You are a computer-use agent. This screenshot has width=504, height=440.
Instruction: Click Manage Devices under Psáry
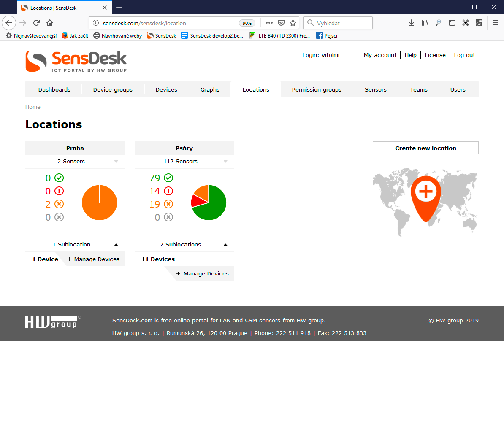(x=203, y=274)
